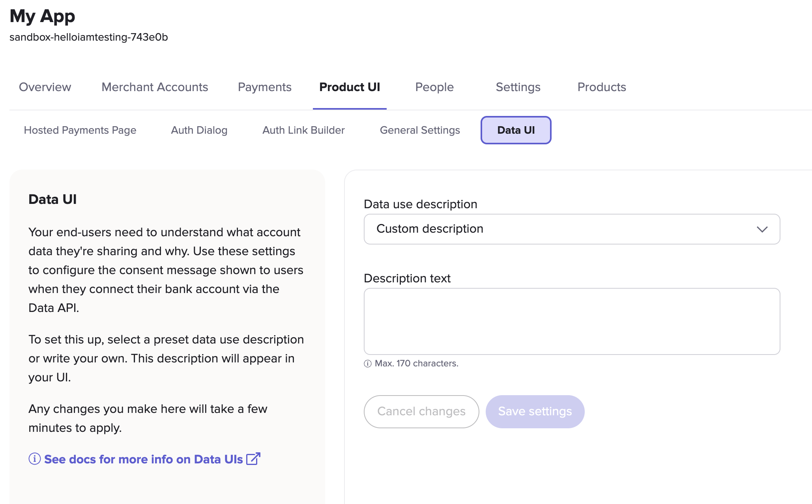Open the Settings tab
Image resolution: width=812 pixels, height=504 pixels.
(x=518, y=87)
